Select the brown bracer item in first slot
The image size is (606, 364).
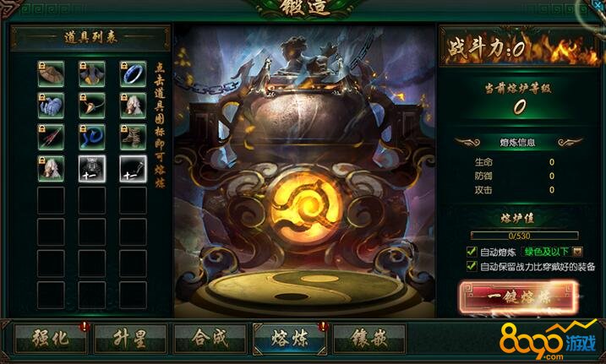point(51,73)
